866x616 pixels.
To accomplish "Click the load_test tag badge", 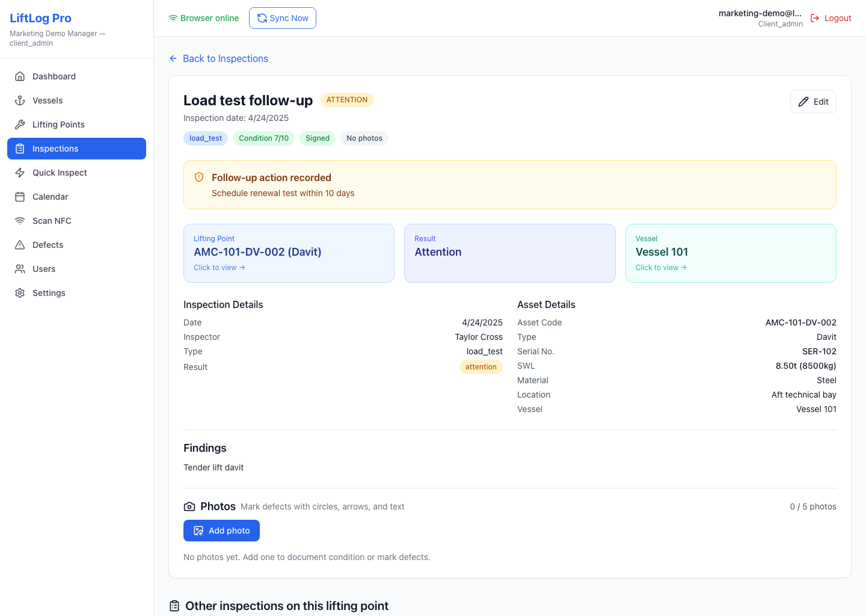I will point(206,138).
